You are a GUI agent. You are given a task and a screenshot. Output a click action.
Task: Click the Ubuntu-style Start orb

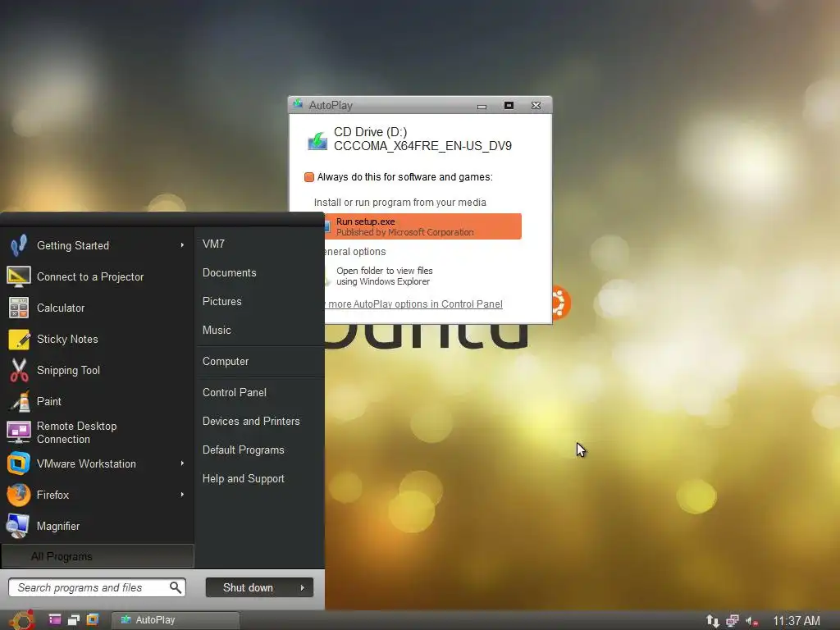pos(22,620)
